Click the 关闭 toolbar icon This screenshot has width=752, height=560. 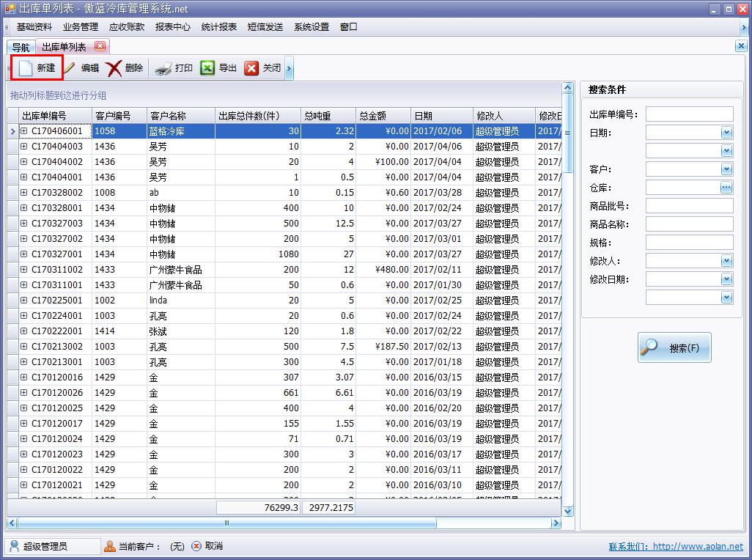pyautogui.click(x=251, y=68)
